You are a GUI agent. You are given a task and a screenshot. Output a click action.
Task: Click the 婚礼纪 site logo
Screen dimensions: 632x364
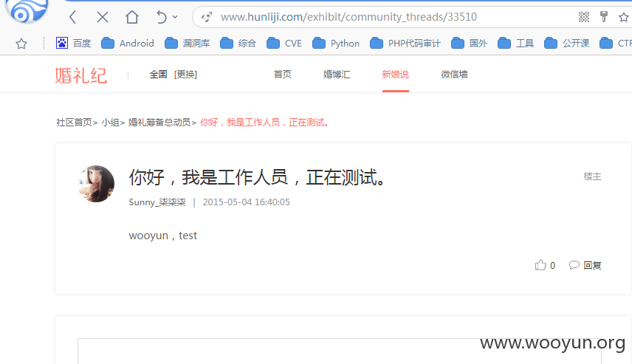click(x=81, y=75)
